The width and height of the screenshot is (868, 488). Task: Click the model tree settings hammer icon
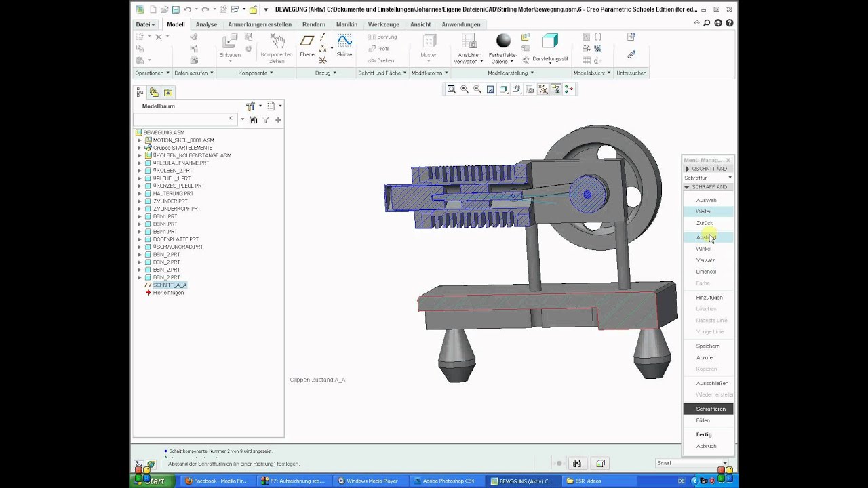pos(250,106)
